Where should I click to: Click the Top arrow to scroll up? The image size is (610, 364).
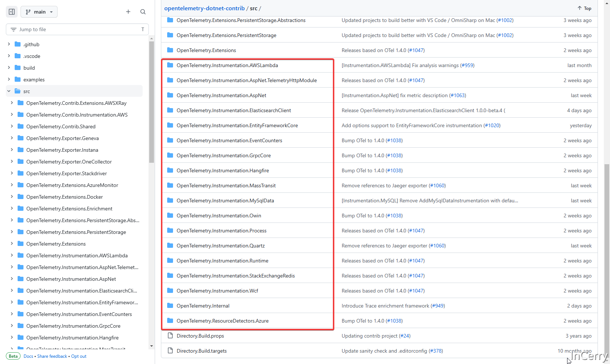pos(584,8)
